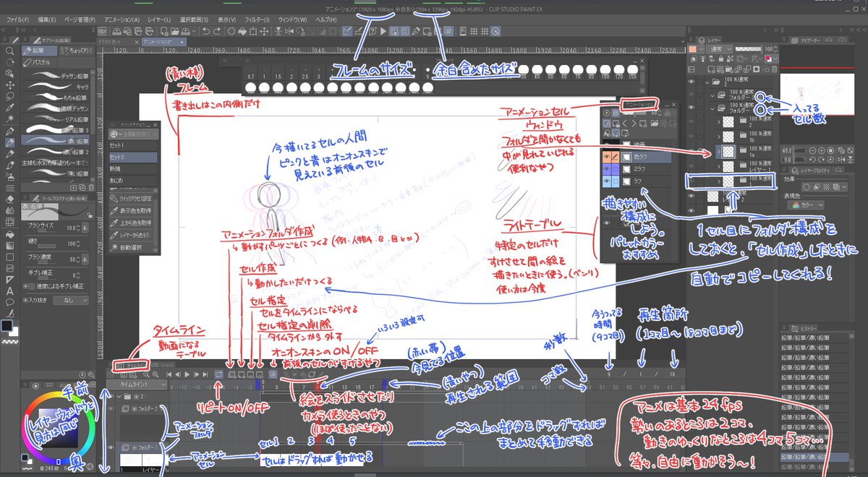Open the アニメーション(A) menu

[x=122, y=19]
